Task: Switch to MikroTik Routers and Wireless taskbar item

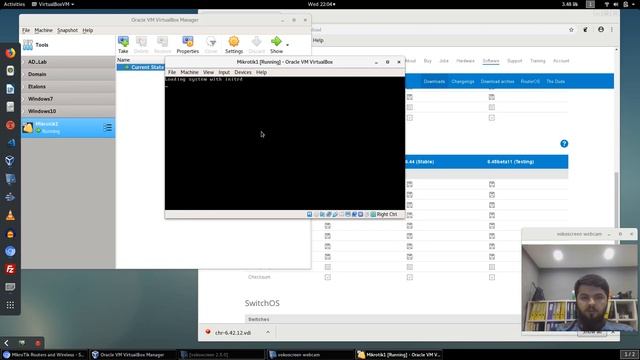Action: (43, 355)
